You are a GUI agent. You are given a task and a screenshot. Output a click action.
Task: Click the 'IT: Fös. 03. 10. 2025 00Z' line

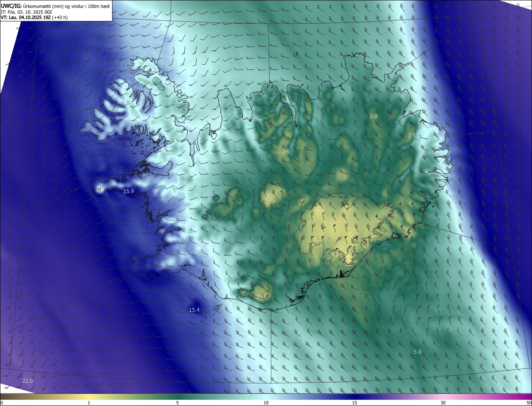26,12
